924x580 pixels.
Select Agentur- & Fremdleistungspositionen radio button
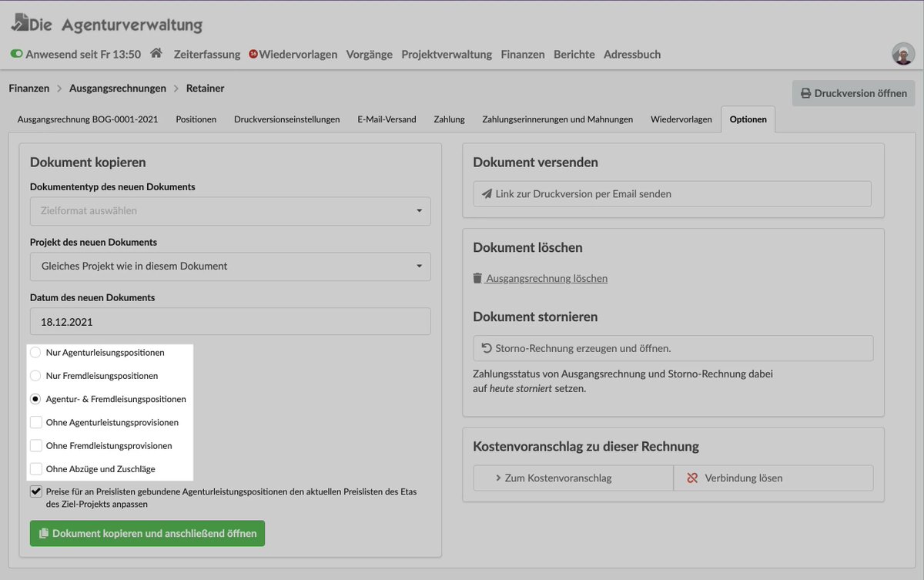(35, 399)
